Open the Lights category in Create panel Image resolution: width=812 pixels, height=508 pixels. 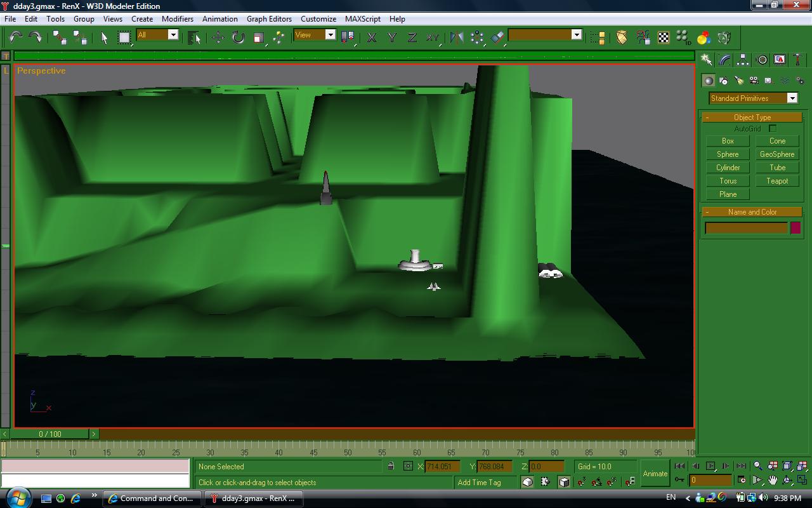point(738,81)
